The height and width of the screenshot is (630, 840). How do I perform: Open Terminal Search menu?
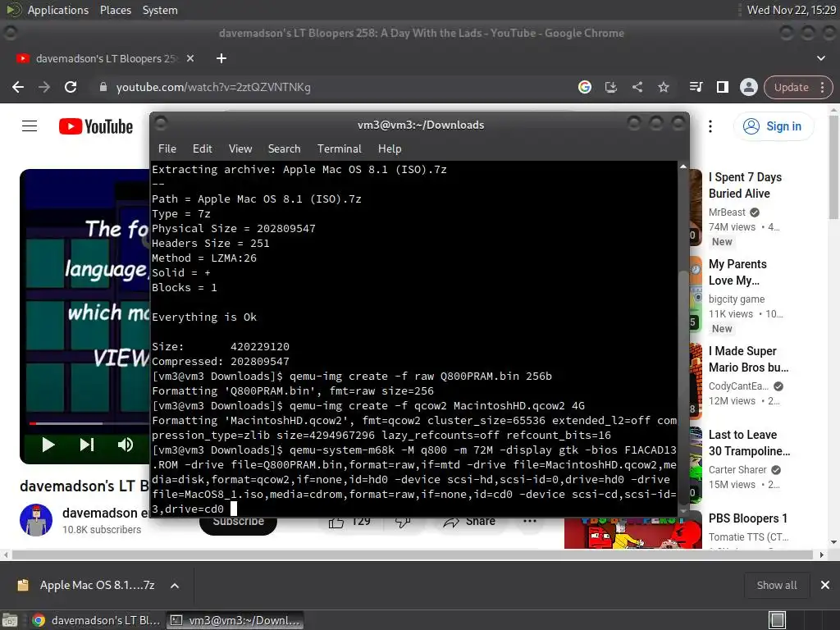point(284,149)
